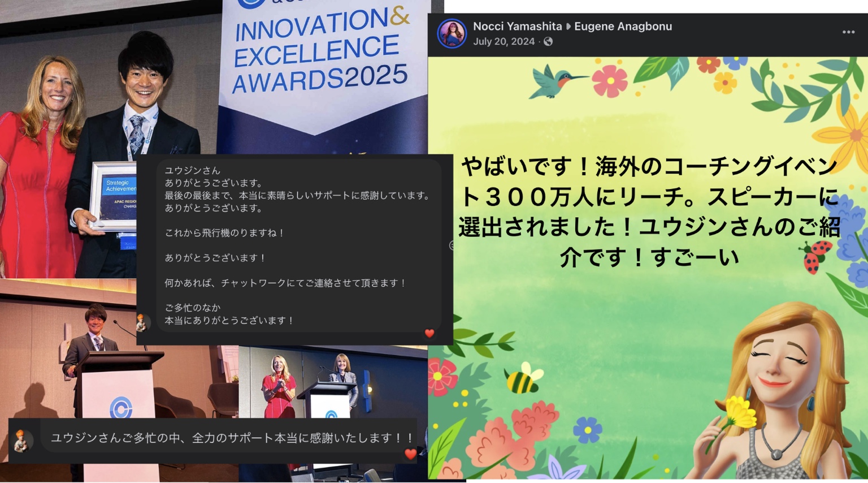Click sender avatar beside long chat message
The width and height of the screenshot is (868, 483).
142,322
